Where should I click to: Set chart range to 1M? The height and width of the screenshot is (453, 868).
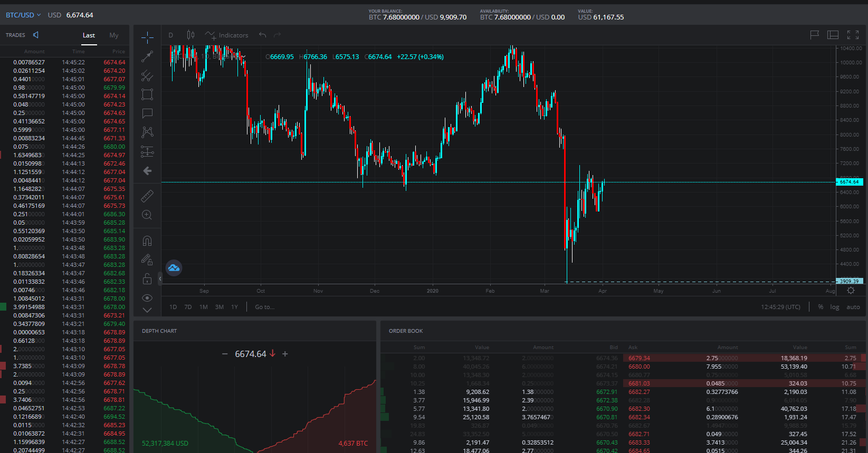(x=204, y=307)
